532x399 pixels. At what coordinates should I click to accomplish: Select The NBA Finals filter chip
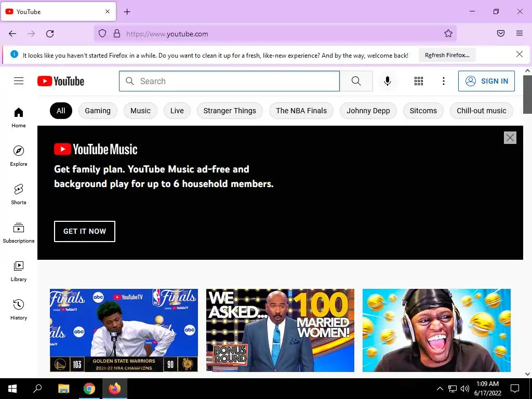[x=301, y=111]
